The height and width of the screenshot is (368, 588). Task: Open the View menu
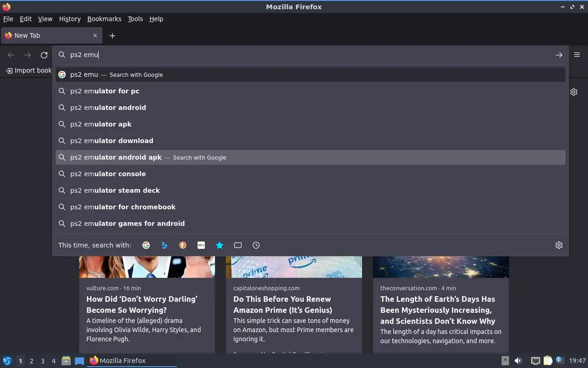45,19
